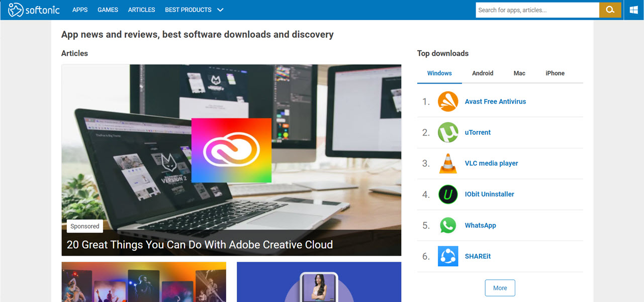Open the WhatsApp download link
This screenshot has width=644, height=302.
tap(480, 225)
